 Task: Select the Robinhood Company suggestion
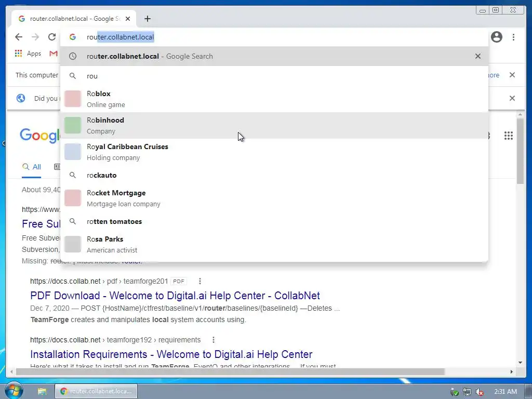(x=274, y=126)
